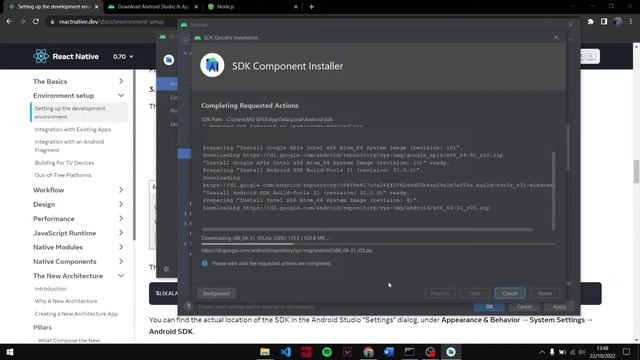Open Google Chrome from the taskbar
Screen dimensions: 640x360
coord(368,352)
